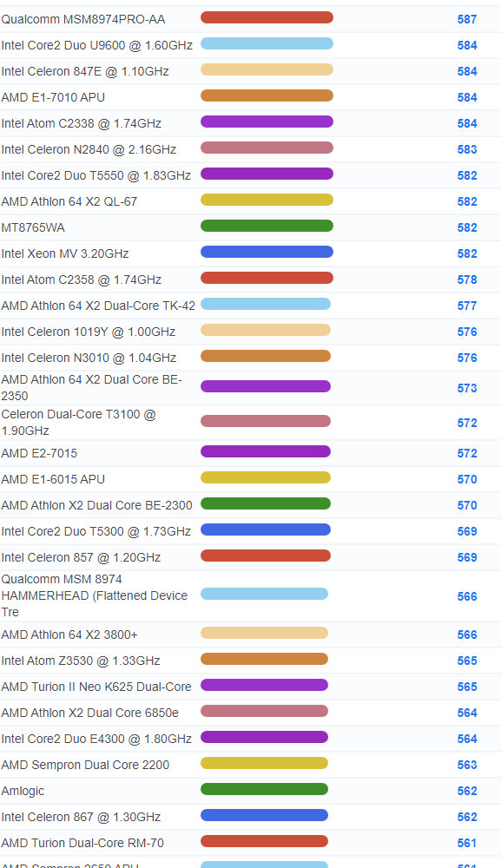Open Intel Celeron 1019Y @ 1.00GHz
501x868 pixels.
[88, 332]
